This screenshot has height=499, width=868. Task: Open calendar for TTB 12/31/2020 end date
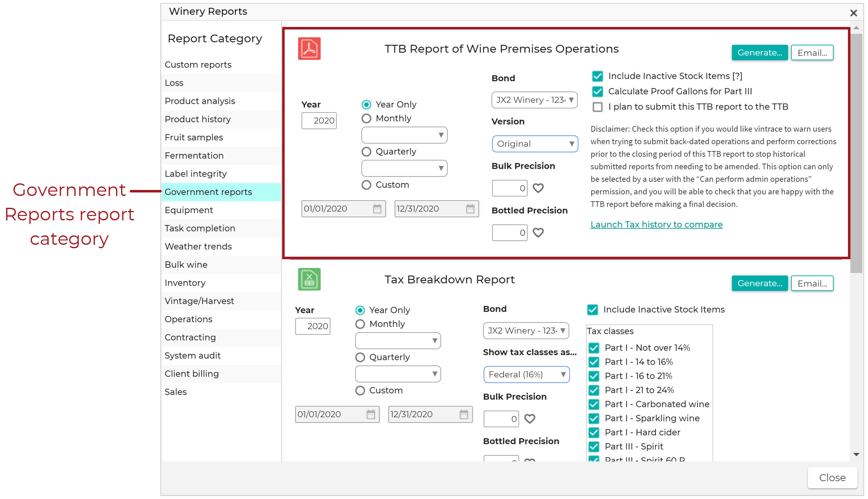(470, 209)
